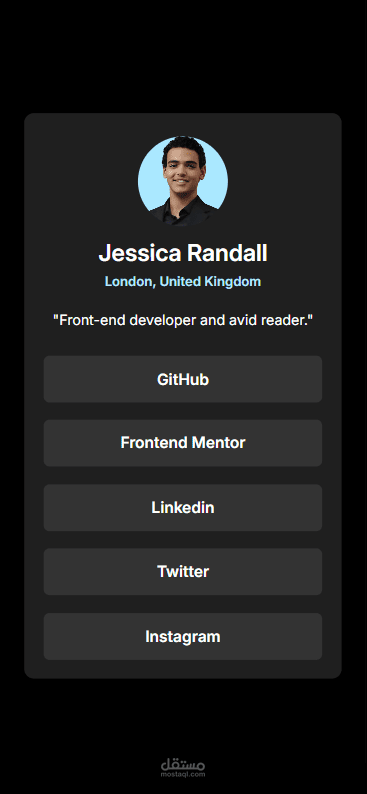Click the word Randall in the heading

227,253
